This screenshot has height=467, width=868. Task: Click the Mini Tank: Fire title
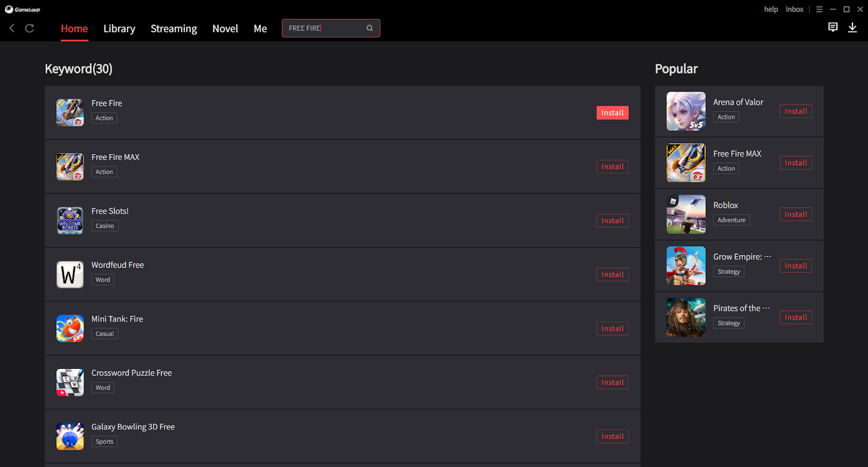click(x=117, y=319)
